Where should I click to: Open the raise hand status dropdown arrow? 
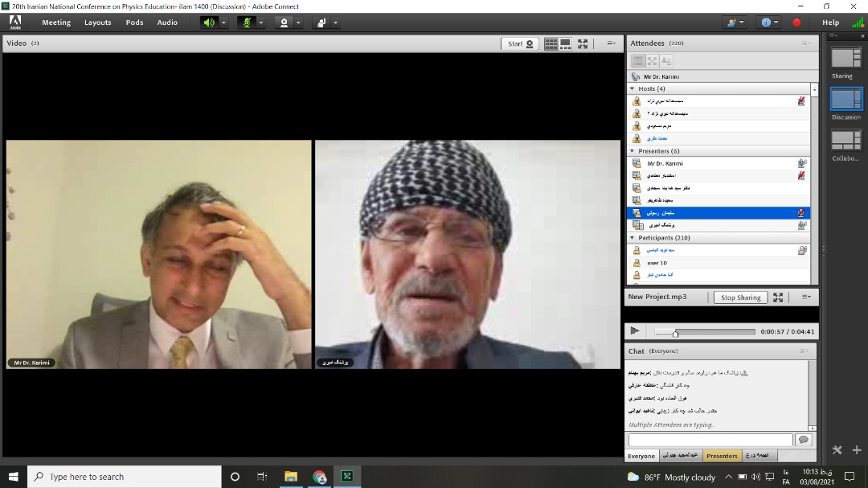(334, 23)
